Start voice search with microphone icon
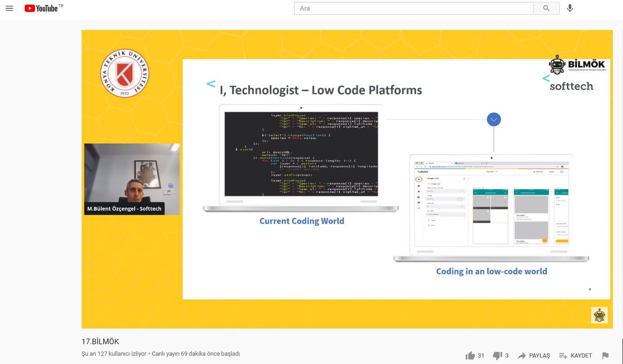 570,8
